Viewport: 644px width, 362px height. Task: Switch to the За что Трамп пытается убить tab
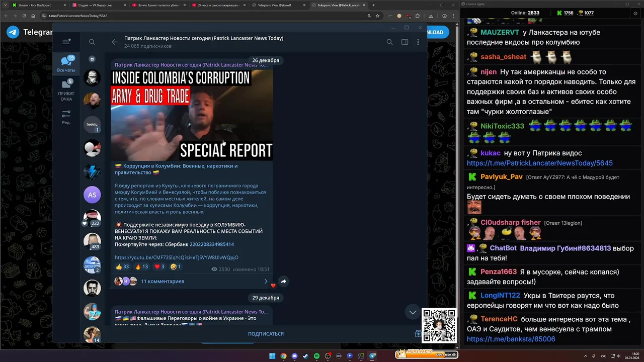tap(158, 5)
